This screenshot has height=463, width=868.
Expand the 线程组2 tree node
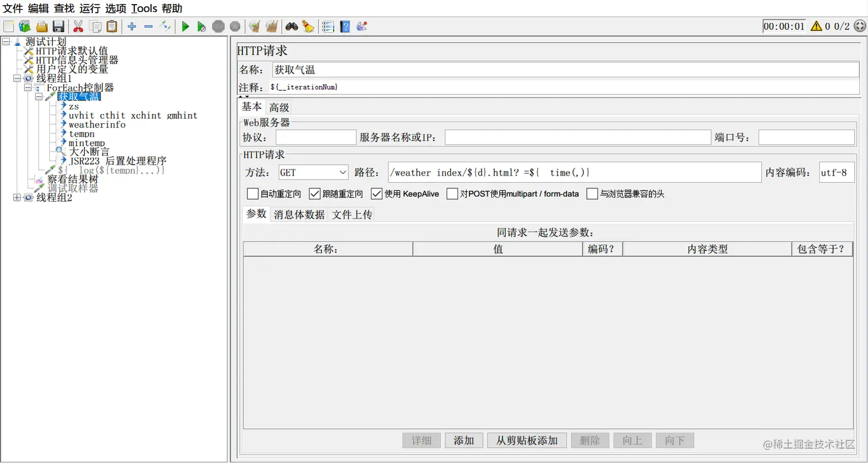(x=17, y=197)
